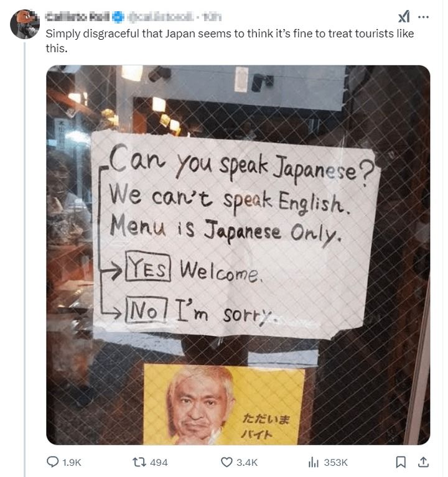Image resolution: width=448 pixels, height=477 pixels.
Task: Click the share upload arrow icon
Action: pos(423,462)
